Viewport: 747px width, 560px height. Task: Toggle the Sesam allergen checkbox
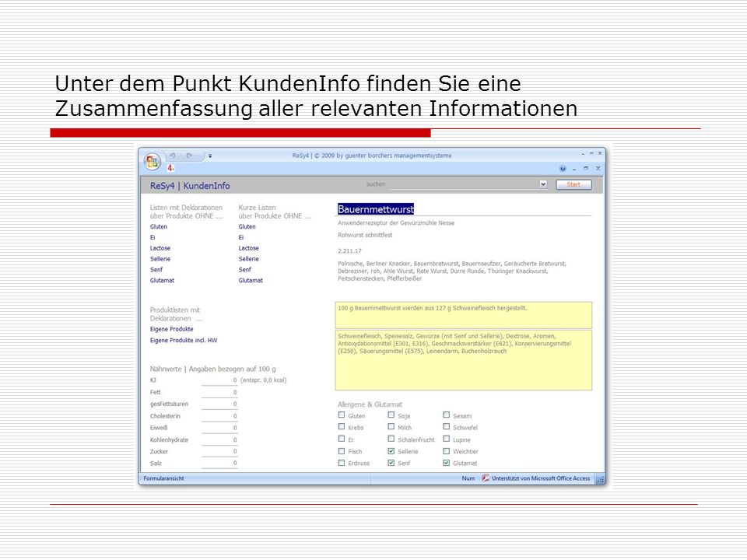pyautogui.click(x=447, y=415)
